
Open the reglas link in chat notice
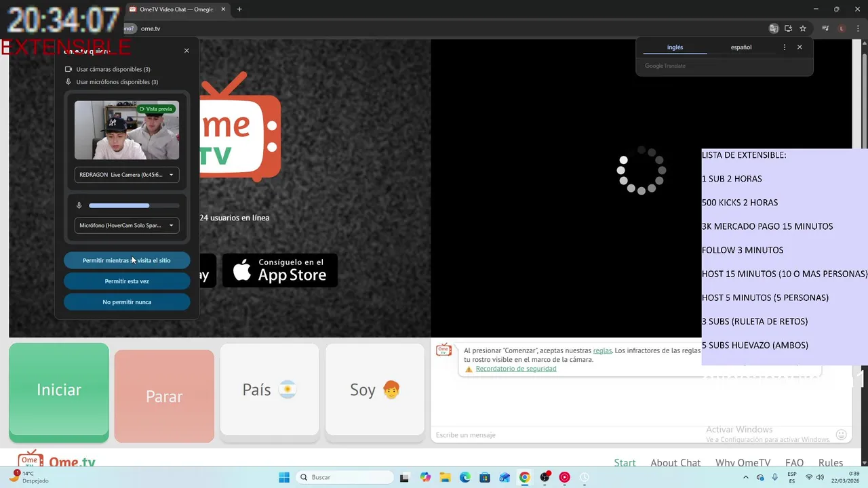(x=602, y=350)
